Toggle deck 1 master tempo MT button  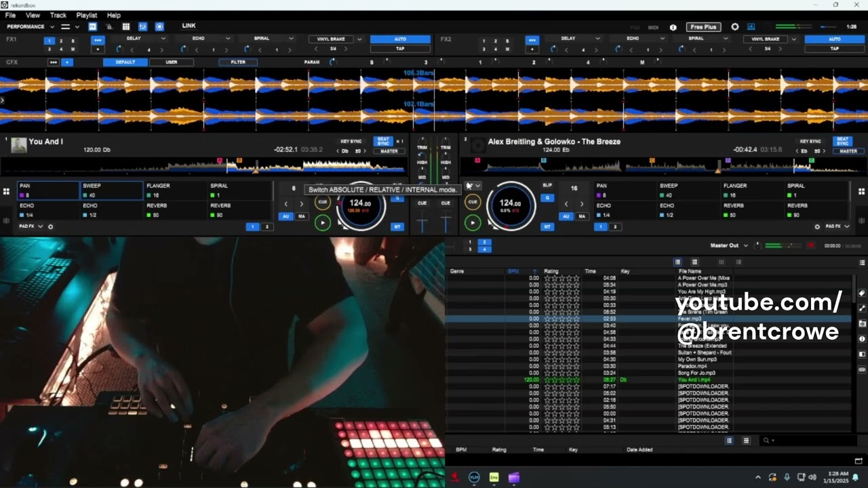click(x=397, y=226)
